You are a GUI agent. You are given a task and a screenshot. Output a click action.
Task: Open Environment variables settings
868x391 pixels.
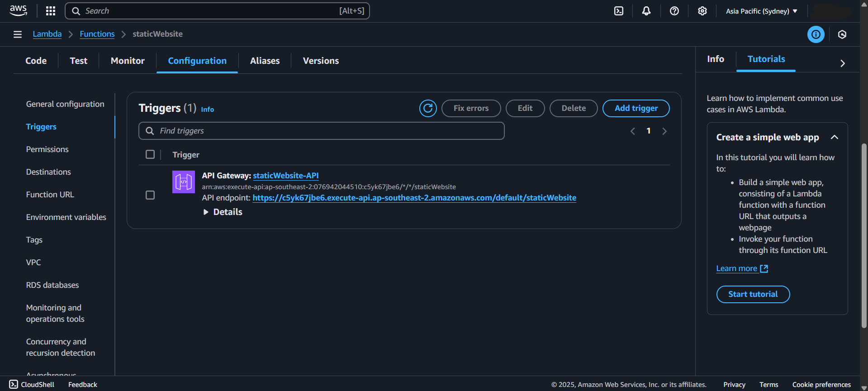[x=66, y=217]
